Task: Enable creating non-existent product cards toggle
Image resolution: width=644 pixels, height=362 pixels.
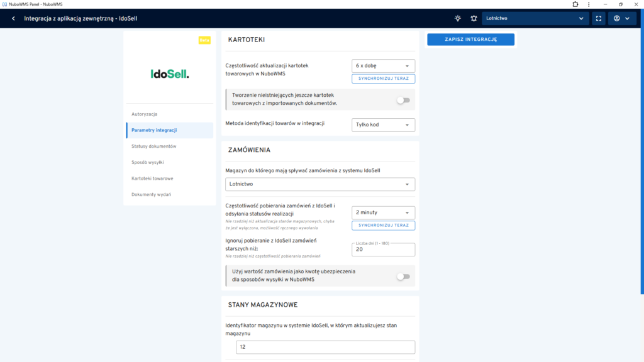Action: 402,100
